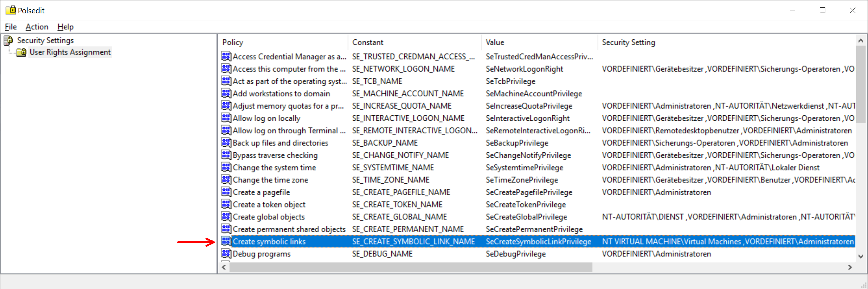Open the File menu
Screen dimensions: 868x289
(11, 27)
